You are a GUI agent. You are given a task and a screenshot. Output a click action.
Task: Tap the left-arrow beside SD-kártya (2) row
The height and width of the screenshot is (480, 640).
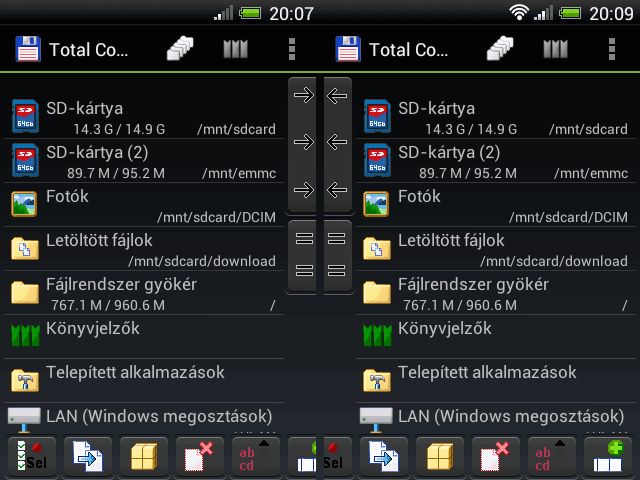(x=337, y=142)
